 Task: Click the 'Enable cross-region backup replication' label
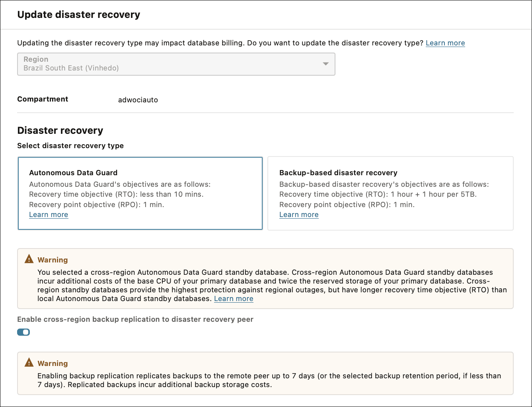135,319
